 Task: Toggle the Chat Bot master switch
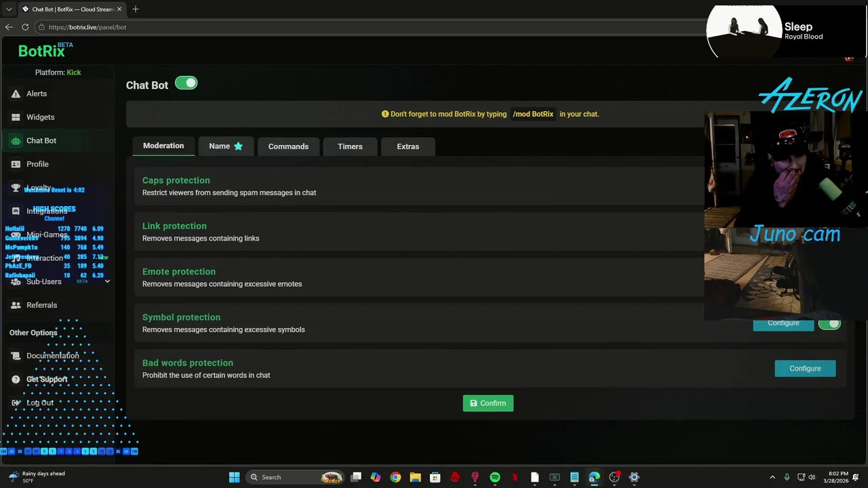pyautogui.click(x=186, y=83)
